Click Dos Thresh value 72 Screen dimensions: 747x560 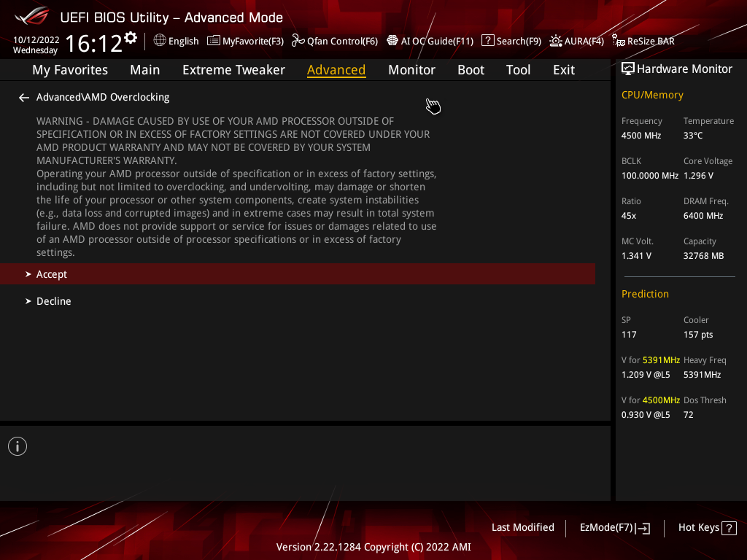pos(688,415)
